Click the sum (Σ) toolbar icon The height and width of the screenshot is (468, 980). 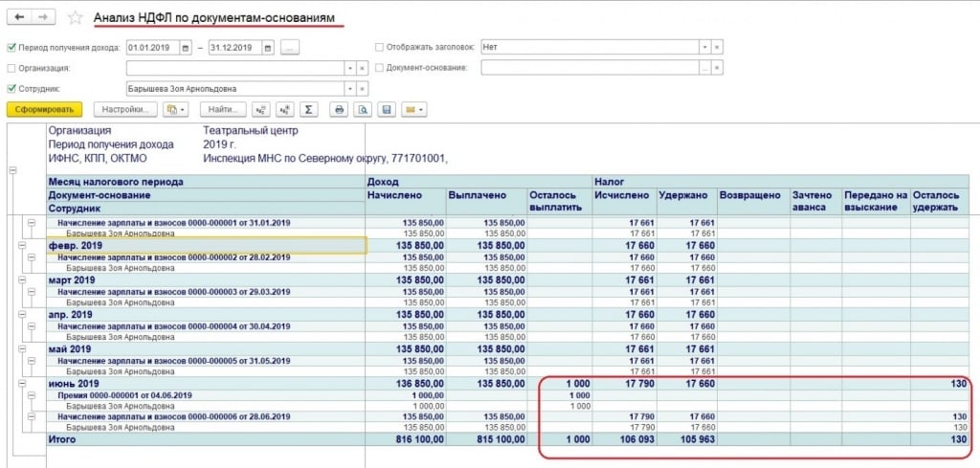(x=309, y=110)
